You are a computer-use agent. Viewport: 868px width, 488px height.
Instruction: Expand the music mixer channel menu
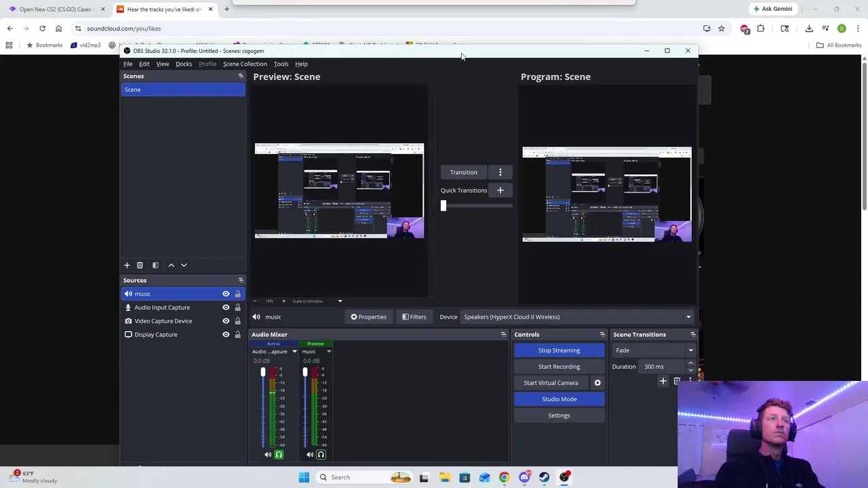point(329,352)
